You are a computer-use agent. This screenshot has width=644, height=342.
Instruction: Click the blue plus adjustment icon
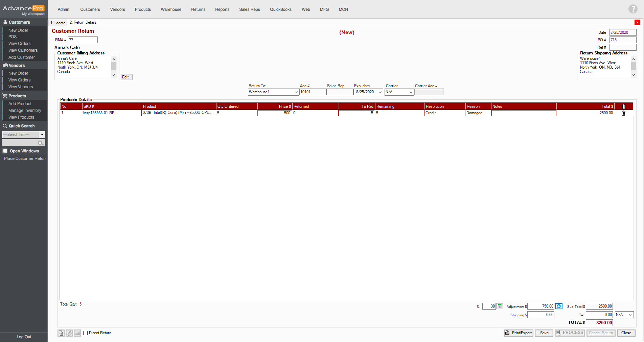pyautogui.click(x=559, y=306)
